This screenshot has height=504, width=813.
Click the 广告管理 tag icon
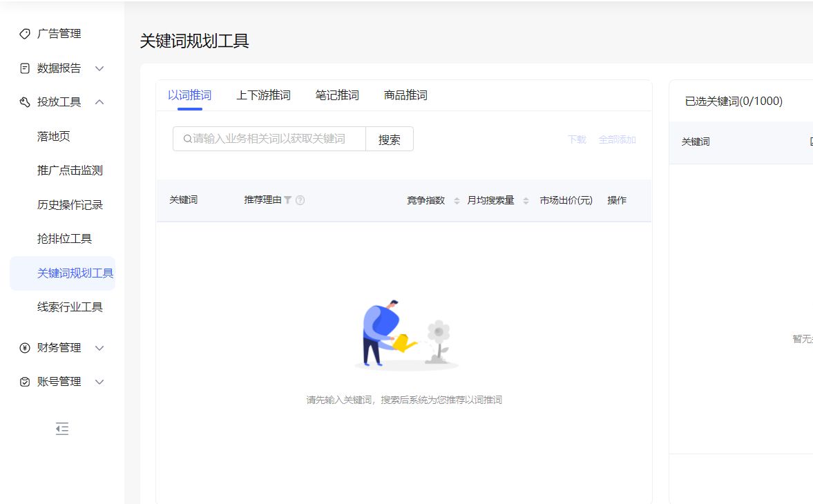(x=25, y=34)
